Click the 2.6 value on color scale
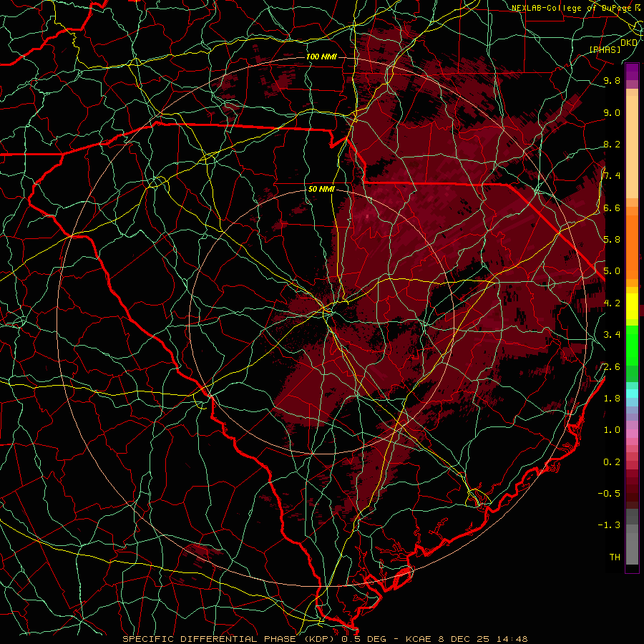644x644 pixels. [612, 367]
